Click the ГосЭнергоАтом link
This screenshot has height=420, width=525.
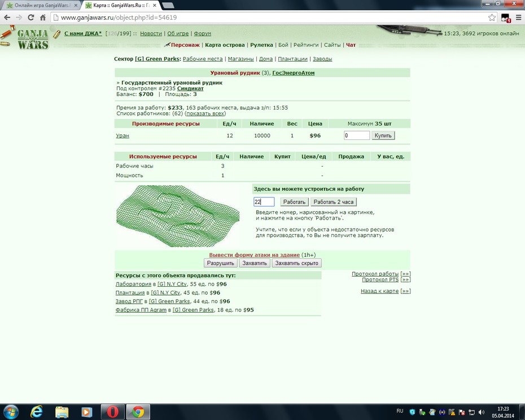[294, 73]
